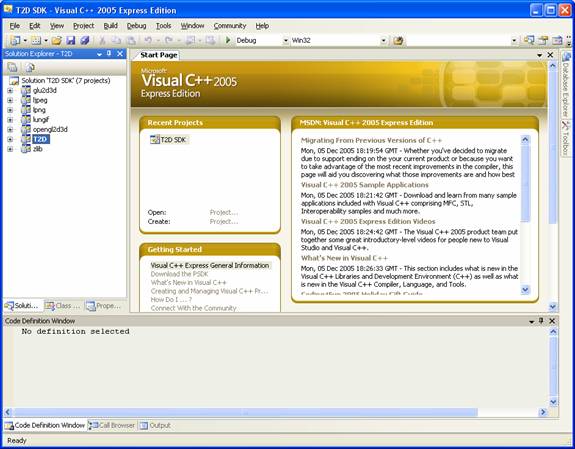
Task: Click the Redo arrow icon
Action: coord(169,40)
